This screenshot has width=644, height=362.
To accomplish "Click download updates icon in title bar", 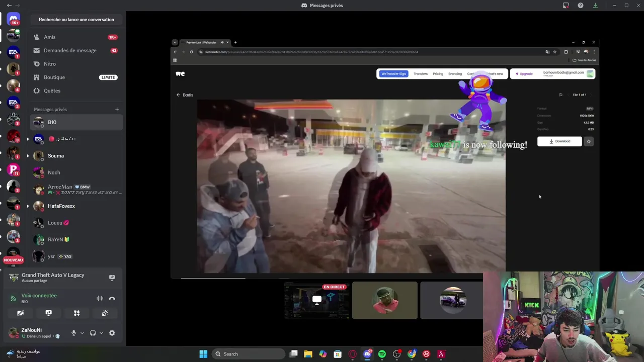I will pos(595,6).
